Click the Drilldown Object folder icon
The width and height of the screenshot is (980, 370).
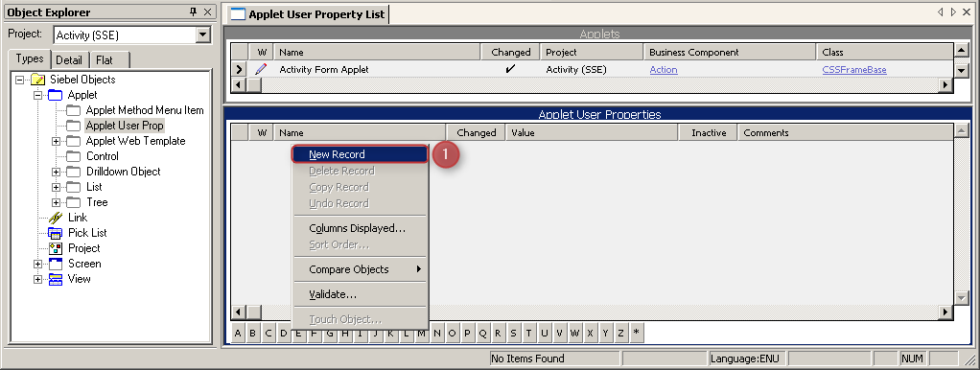(74, 172)
